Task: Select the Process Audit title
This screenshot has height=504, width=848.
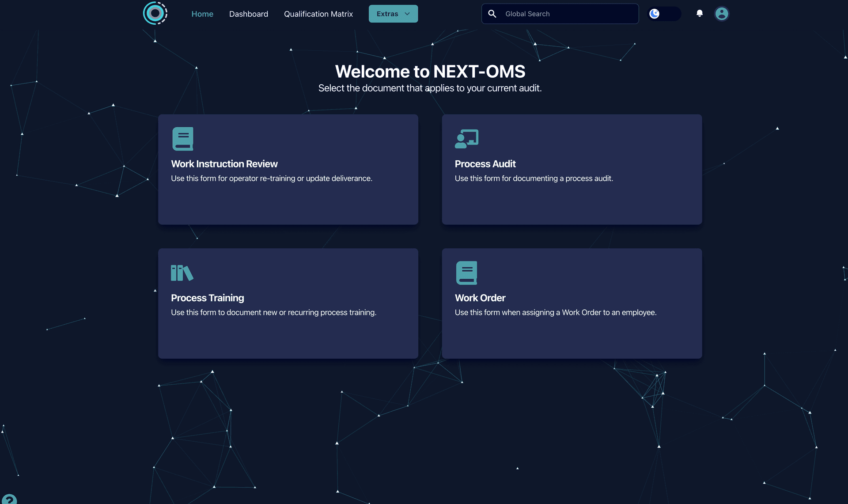Action: tap(485, 164)
